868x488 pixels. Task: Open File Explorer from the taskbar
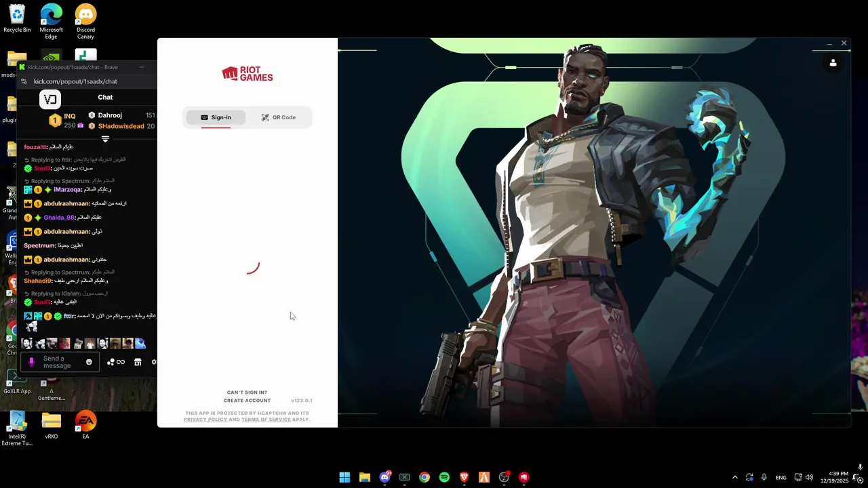point(364,477)
